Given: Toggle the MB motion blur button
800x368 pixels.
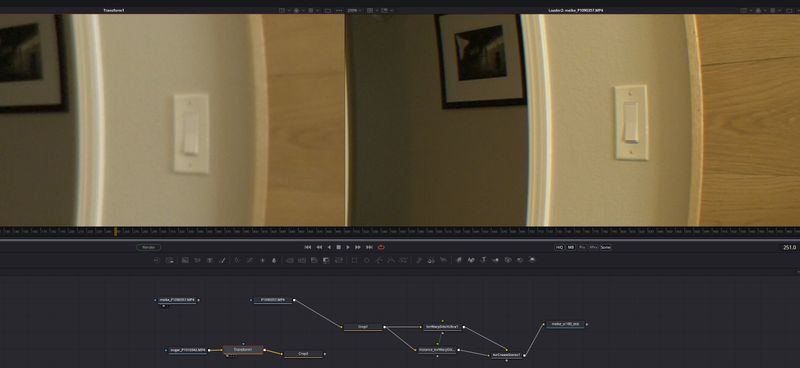Looking at the screenshot, I should [570, 247].
